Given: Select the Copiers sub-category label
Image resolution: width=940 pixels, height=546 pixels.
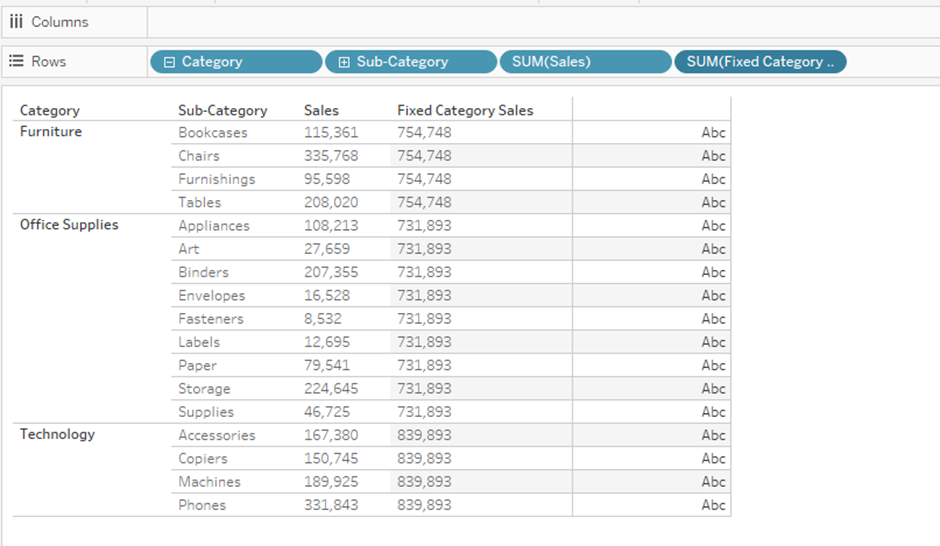Looking at the screenshot, I should (x=203, y=458).
